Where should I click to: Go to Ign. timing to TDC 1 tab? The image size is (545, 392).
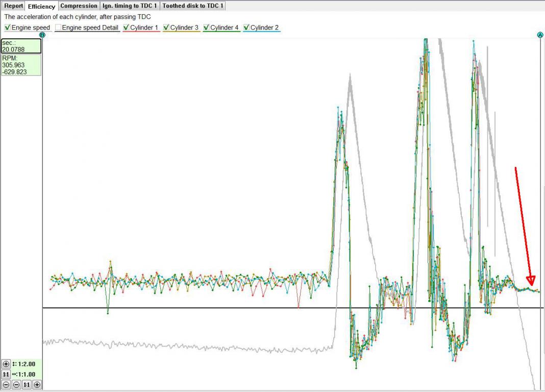[x=130, y=6]
